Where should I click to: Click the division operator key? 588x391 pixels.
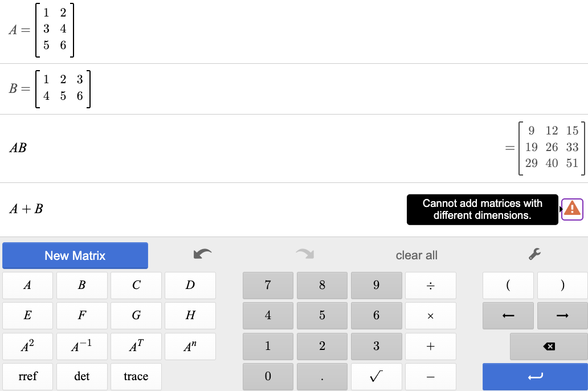point(430,285)
